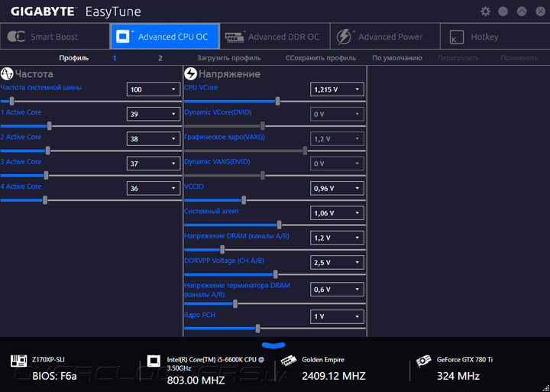
Task: Select profile 2
Action: (x=160, y=58)
